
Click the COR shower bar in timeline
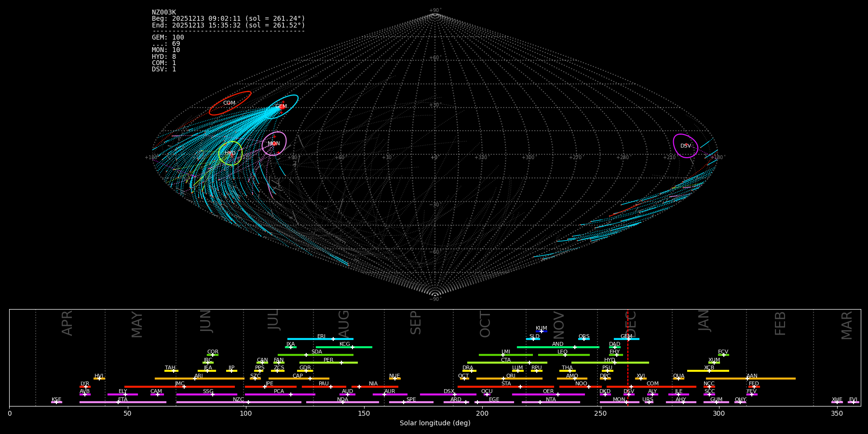click(213, 355)
